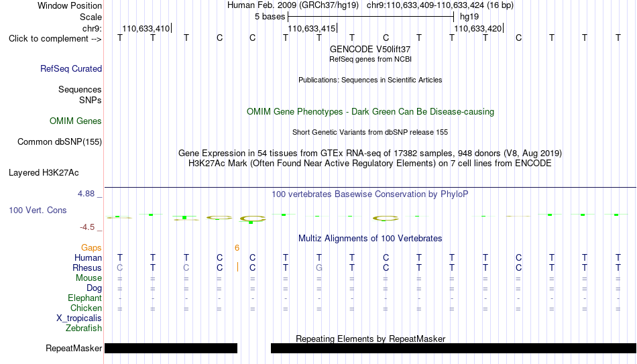Select 'Short Genetic Variants from dbSNP release 155'
This screenshot has height=364, width=637.
(x=370, y=133)
